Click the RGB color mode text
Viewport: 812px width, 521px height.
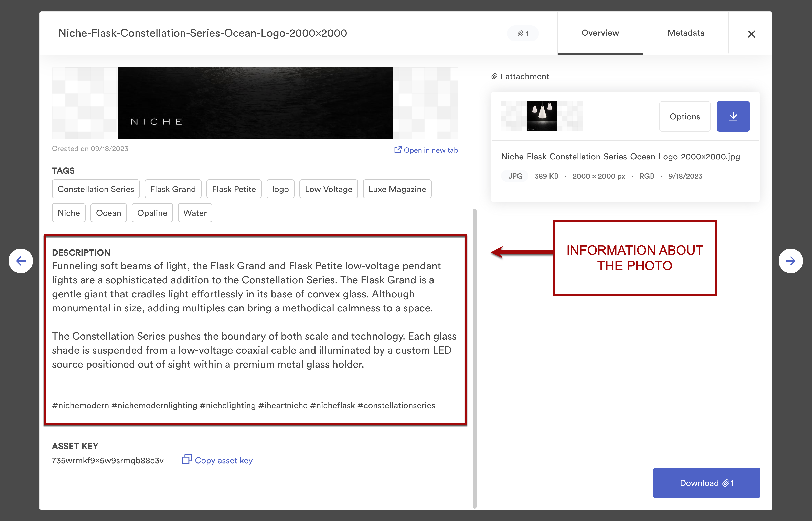647,176
